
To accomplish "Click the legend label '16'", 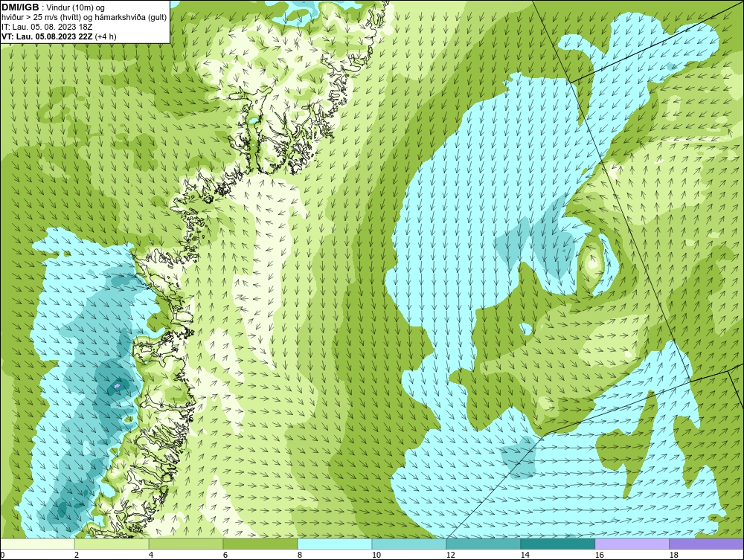I will (x=599, y=555).
